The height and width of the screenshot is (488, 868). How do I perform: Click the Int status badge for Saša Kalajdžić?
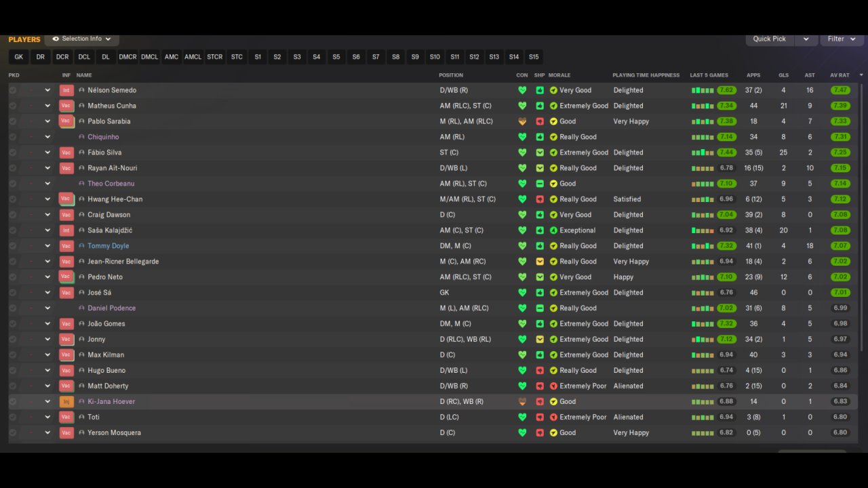(66, 230)
